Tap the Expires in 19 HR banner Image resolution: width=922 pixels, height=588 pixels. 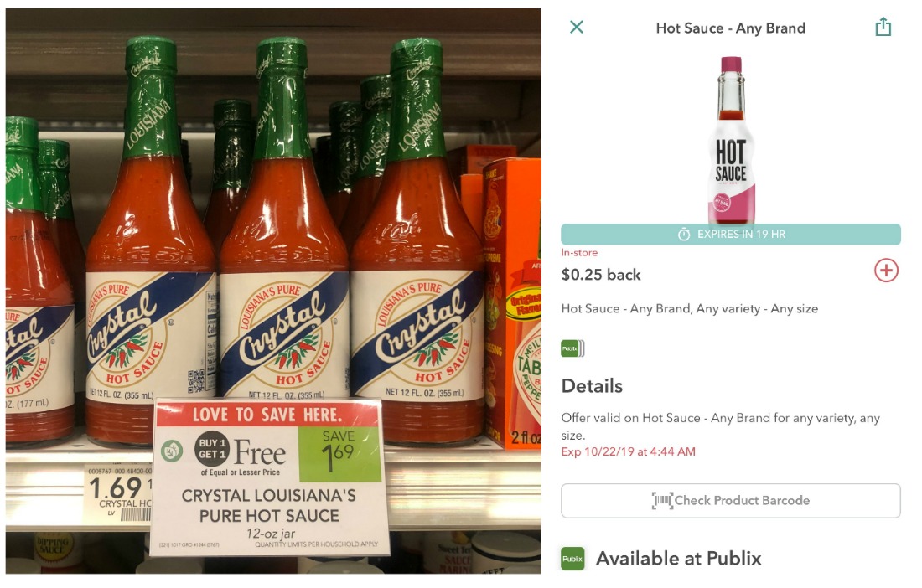point(730,235)
